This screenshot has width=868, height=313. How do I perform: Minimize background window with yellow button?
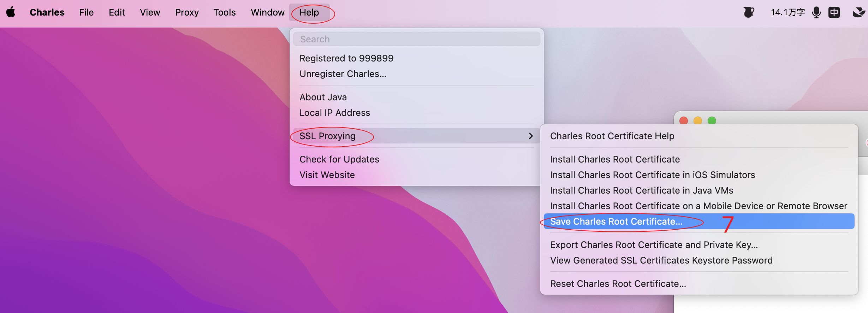coord(698,121)
